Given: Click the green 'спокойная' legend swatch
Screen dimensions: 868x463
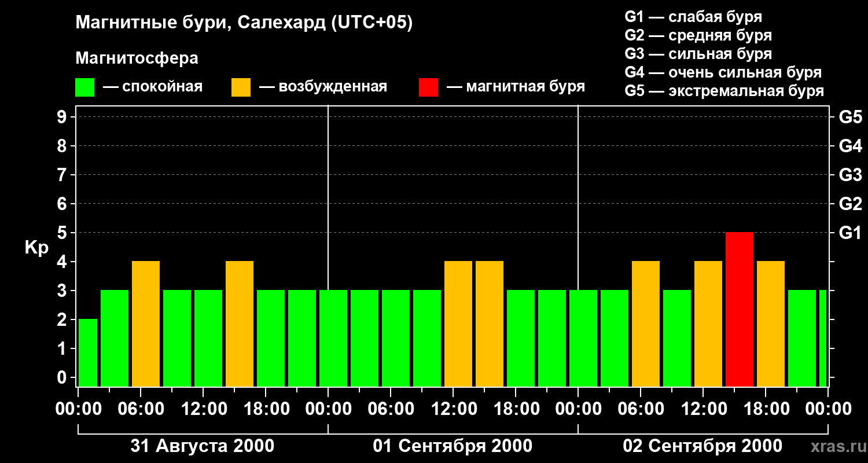Looking at the screenshot, I should pyautogui.click(x=85, y=87).
